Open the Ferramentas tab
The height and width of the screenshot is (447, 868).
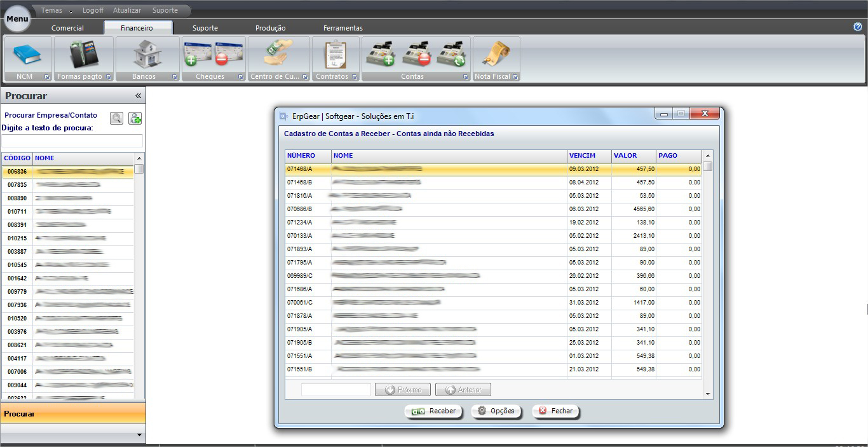[342, 28]
